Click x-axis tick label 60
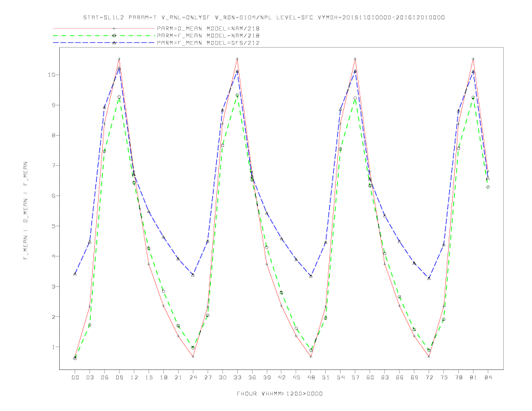 tap(370, 377)
